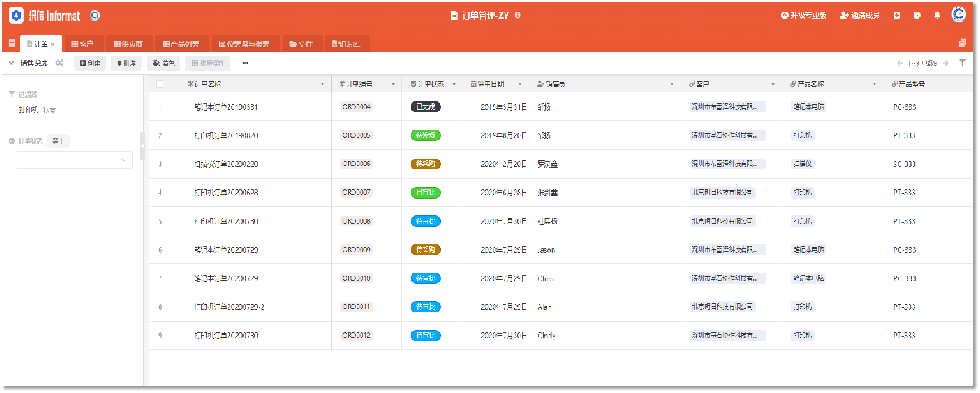Switch to the 文件 tab
Image resolution: width=980 pixels, height=393 pixels.
(301, 44)
